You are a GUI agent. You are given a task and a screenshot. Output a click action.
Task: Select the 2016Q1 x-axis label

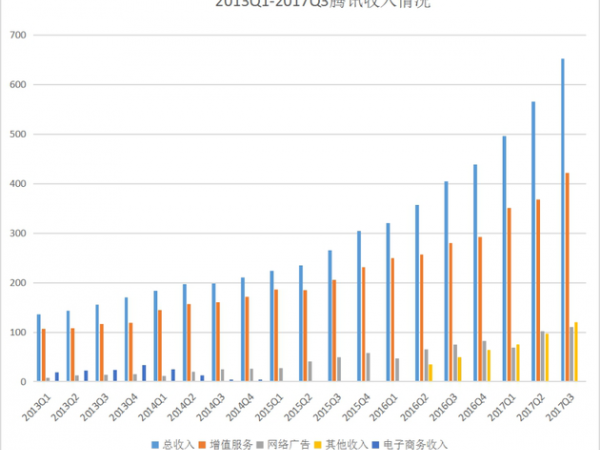click(386, 407)
